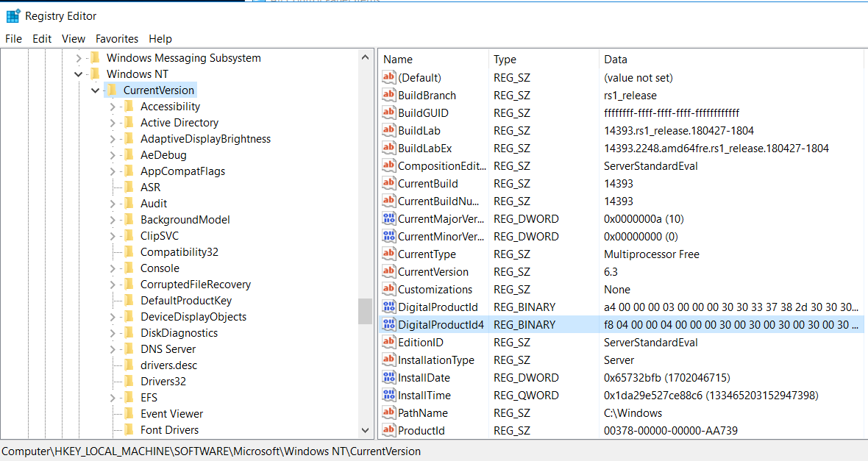Select the Event Viewer key in tree
Viewport: 868px width, 461px height.
(x=171, y=414)
